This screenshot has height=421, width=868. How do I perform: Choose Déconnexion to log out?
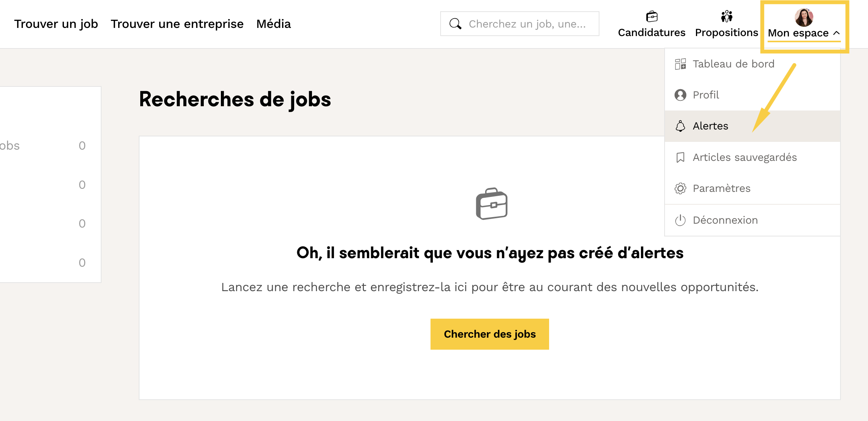click(725, 220)
